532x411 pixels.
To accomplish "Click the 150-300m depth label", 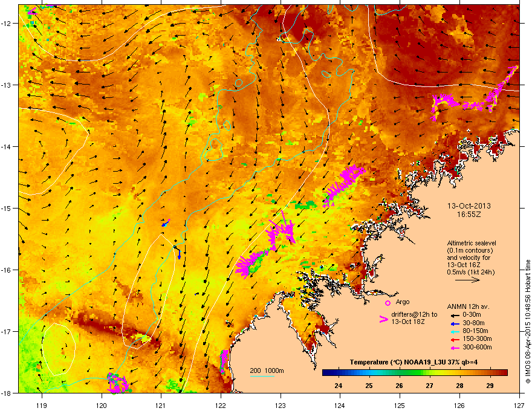I will [477, 338].
